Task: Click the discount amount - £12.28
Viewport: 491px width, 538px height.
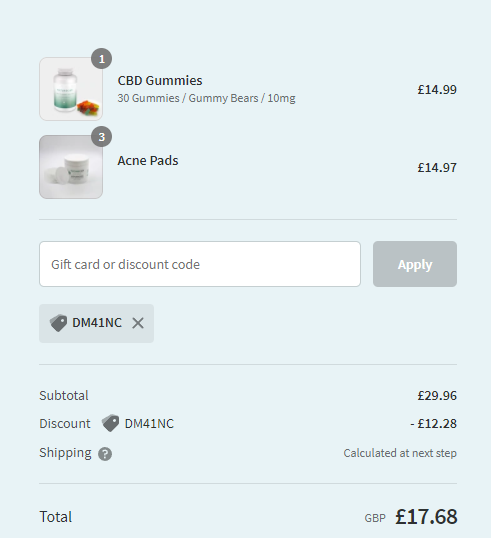Action: tap(434, 424)
